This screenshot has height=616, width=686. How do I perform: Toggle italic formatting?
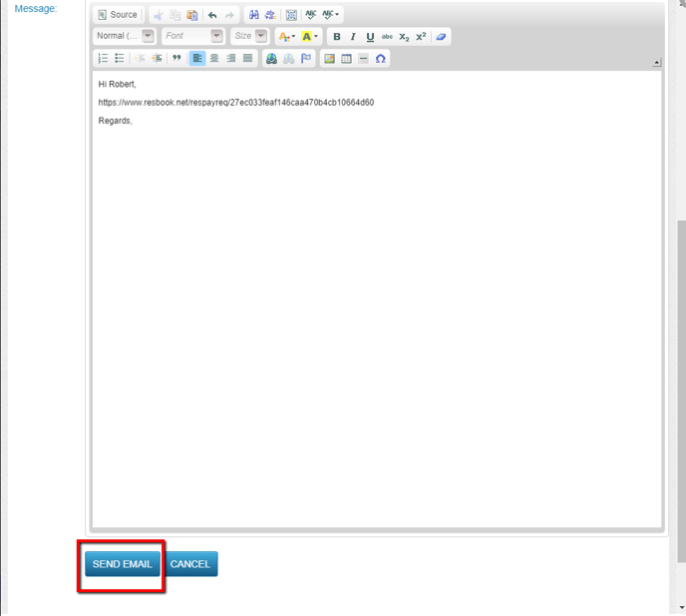click(353, 37)
